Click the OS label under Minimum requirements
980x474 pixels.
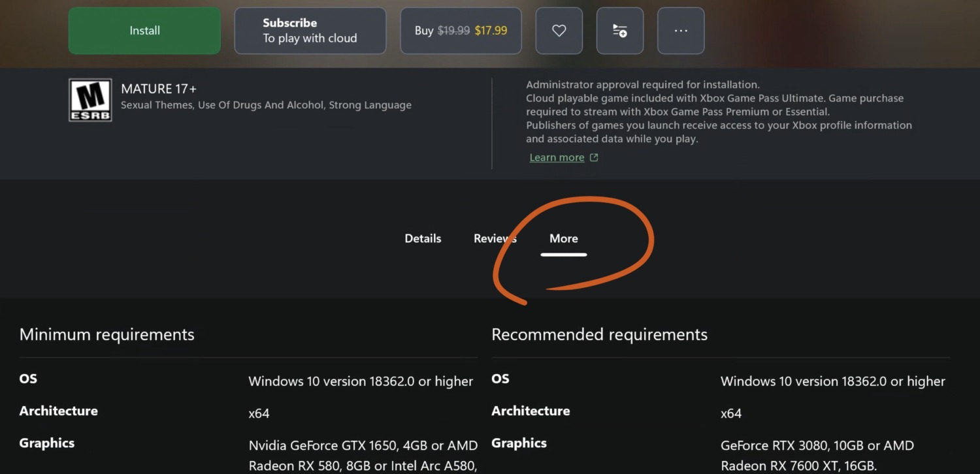[x=28, y=379]
